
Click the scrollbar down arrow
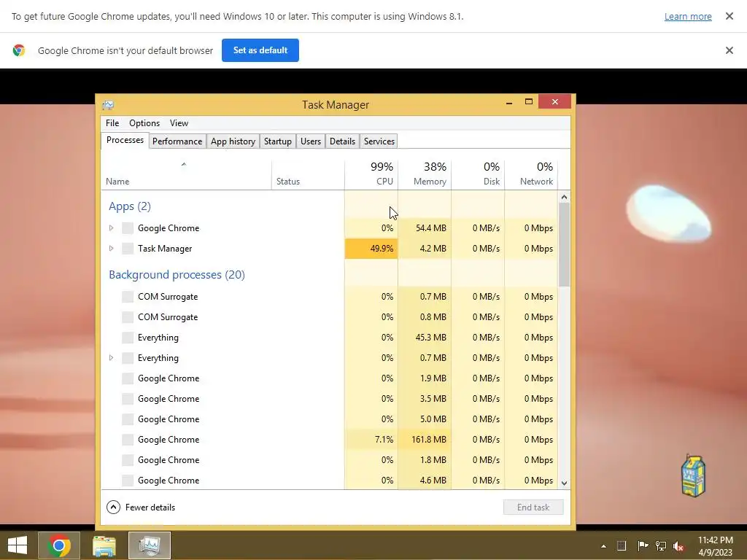coord(564,483)
